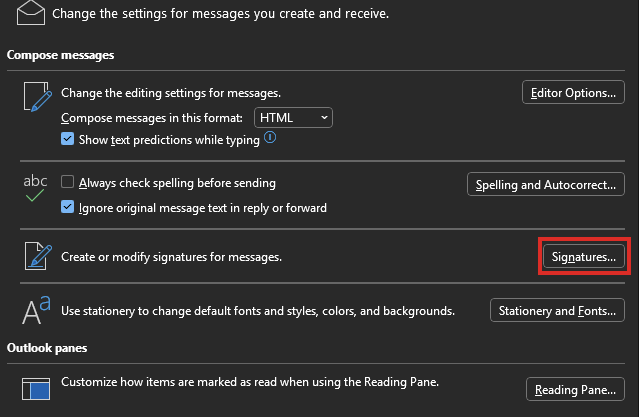The height and width of the screenshot is (417, 639).
Task: Open Stationery and Fonts settings
Action: pos(556,311)
